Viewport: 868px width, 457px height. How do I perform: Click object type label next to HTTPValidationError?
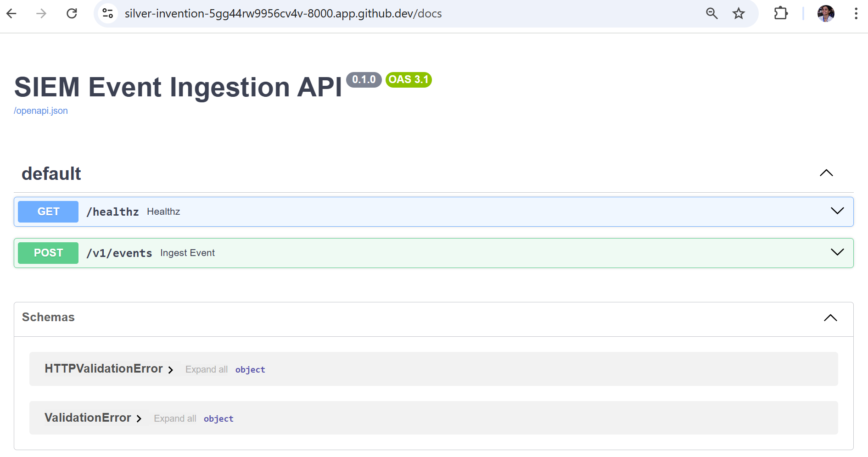(x=250, y=370)
